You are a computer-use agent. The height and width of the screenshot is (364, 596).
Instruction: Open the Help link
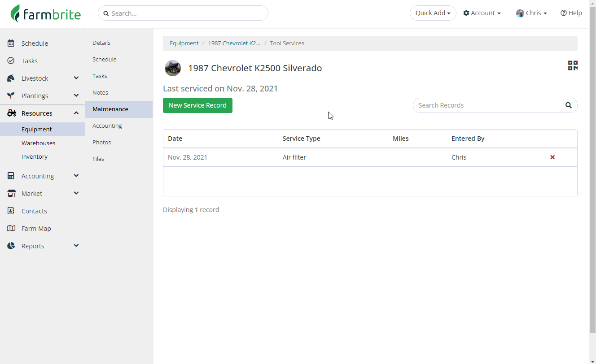click(x=571, y=13)
